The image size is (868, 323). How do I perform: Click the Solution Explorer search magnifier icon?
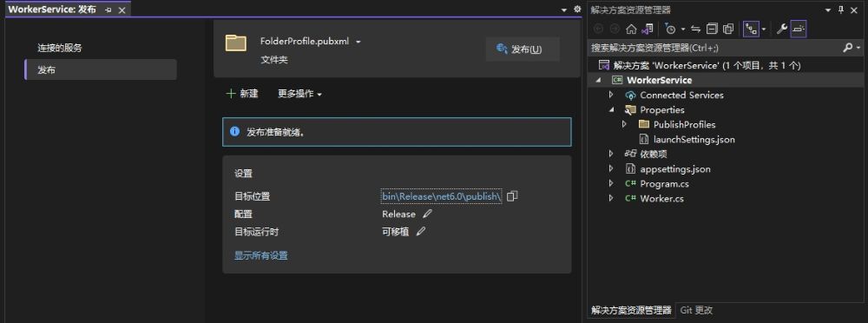847,49
